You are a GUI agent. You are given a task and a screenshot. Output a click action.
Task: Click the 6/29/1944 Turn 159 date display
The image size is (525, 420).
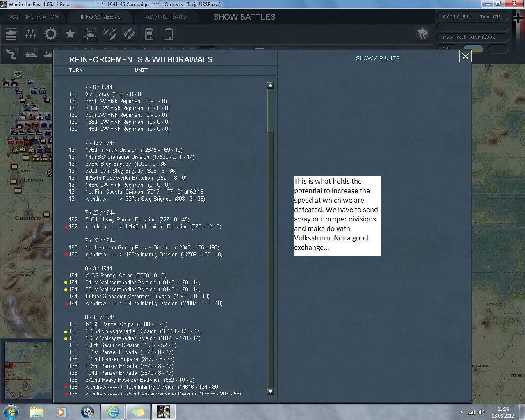click(x=472, y=17)
